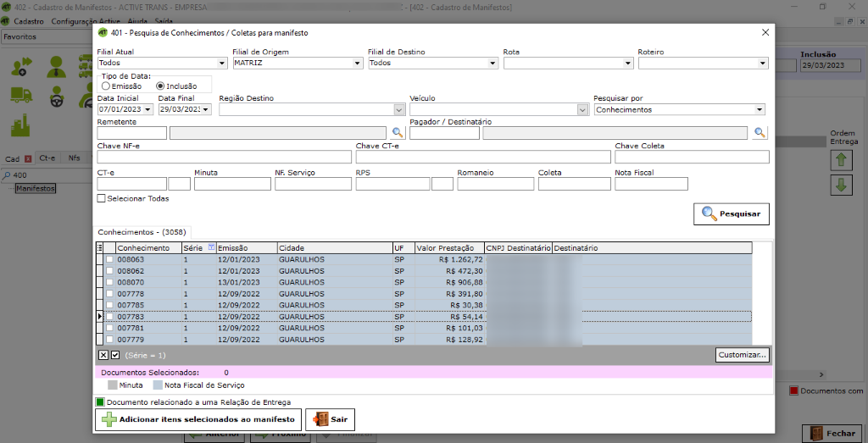
Task: Click the factory icon in main window
Action: coord(21,125)
